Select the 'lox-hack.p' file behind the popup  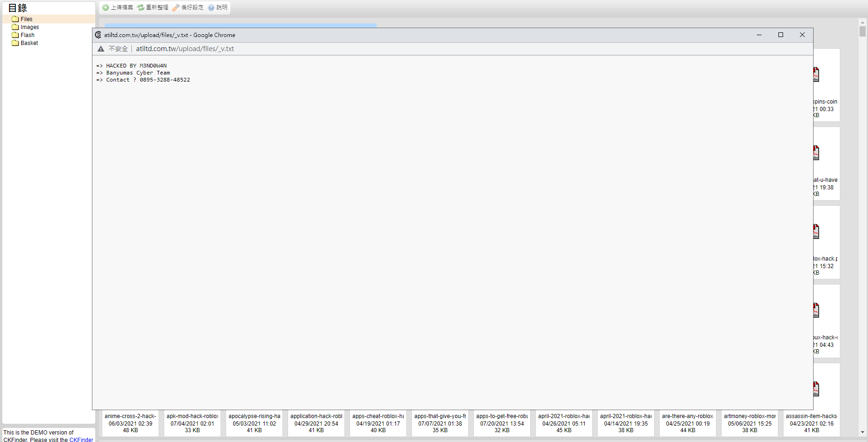[x=826, y=242]
